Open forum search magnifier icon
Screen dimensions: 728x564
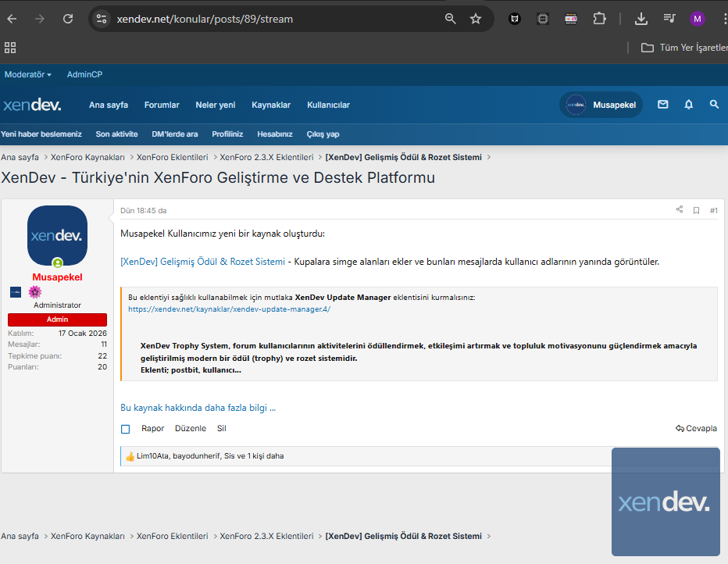point(714,105)
